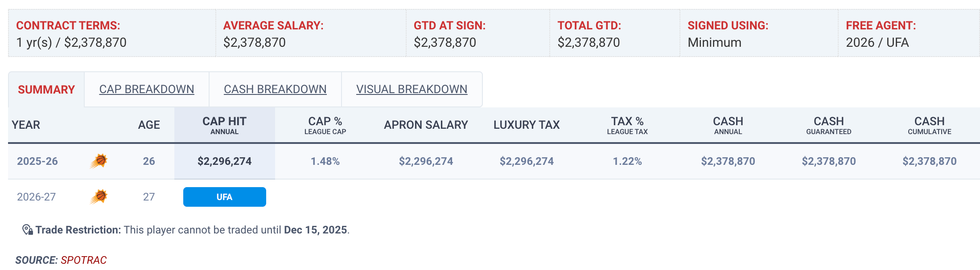Switch to the Cap Breakdown tab
Viewport: 980px width, 270px height.
[146, 89]
